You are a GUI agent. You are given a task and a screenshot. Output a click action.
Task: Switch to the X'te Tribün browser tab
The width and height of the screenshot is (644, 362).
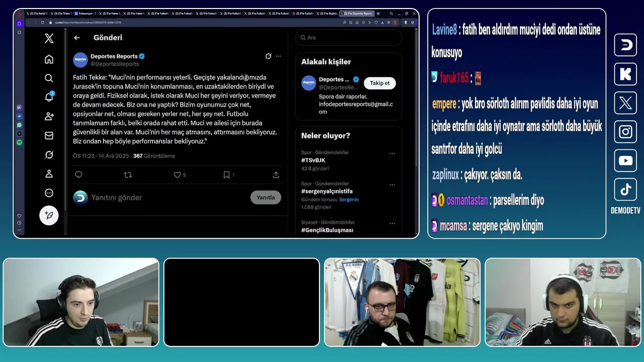[61, 14]
